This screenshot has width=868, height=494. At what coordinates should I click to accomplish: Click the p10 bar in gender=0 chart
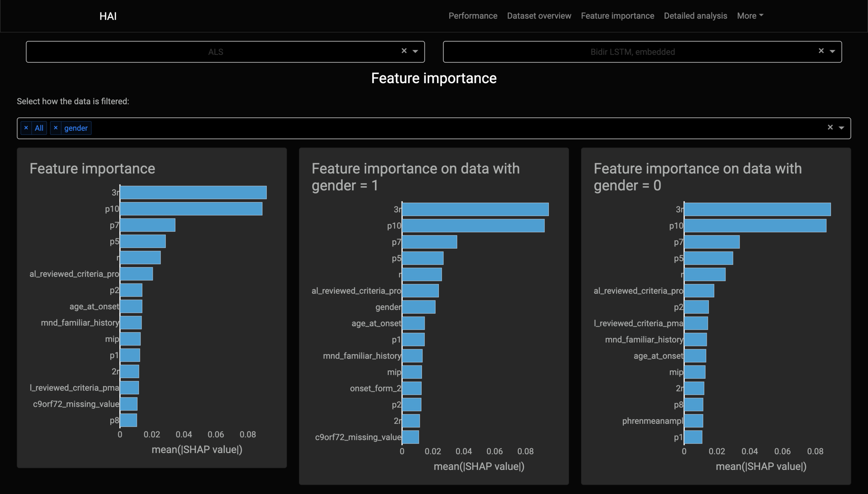(x=755, y=226)
